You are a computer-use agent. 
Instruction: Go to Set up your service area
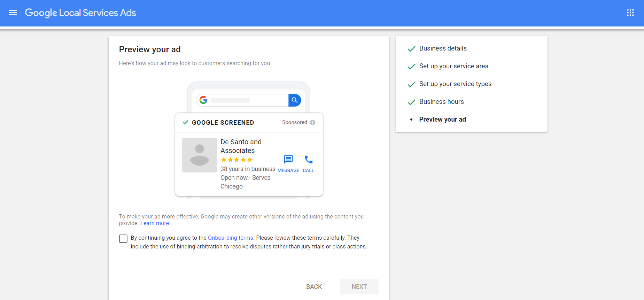point(453,66)
